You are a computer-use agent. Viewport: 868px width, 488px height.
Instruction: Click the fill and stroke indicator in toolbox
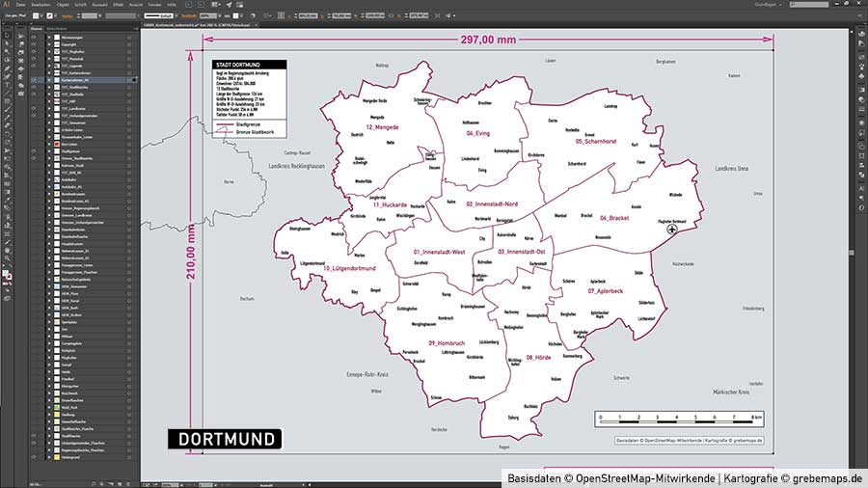click(8, 276)
